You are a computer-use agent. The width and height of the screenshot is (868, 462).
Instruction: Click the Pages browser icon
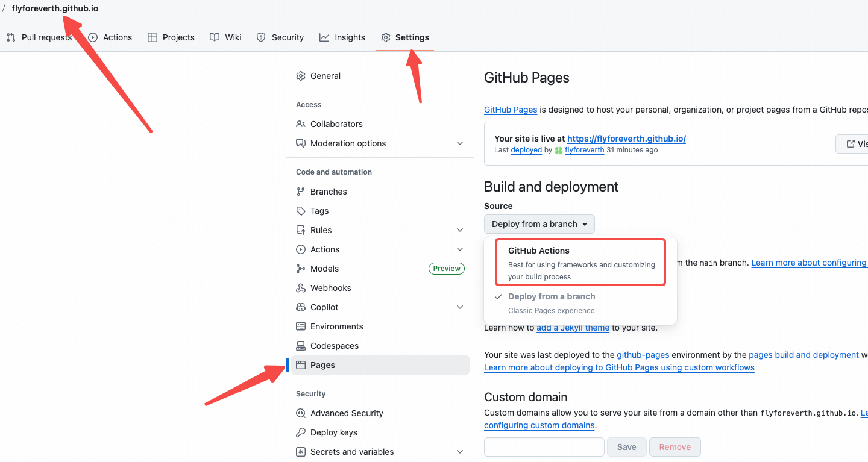click(x=301, y=365)
